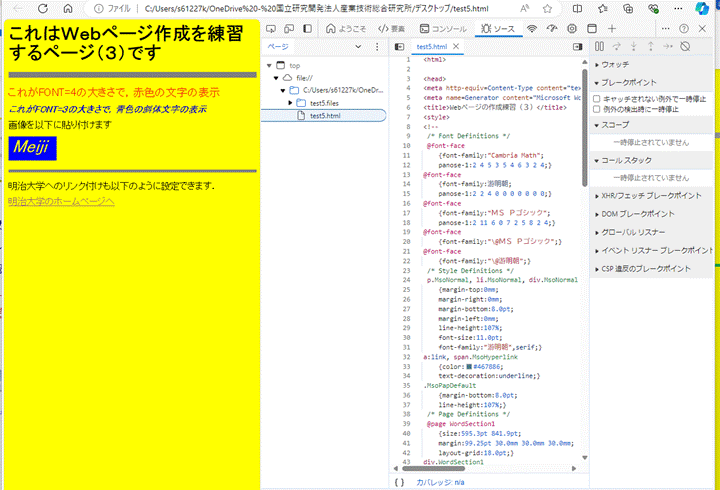Click the pretty print braces icon

pyautogui.click(x=400, y=481)
